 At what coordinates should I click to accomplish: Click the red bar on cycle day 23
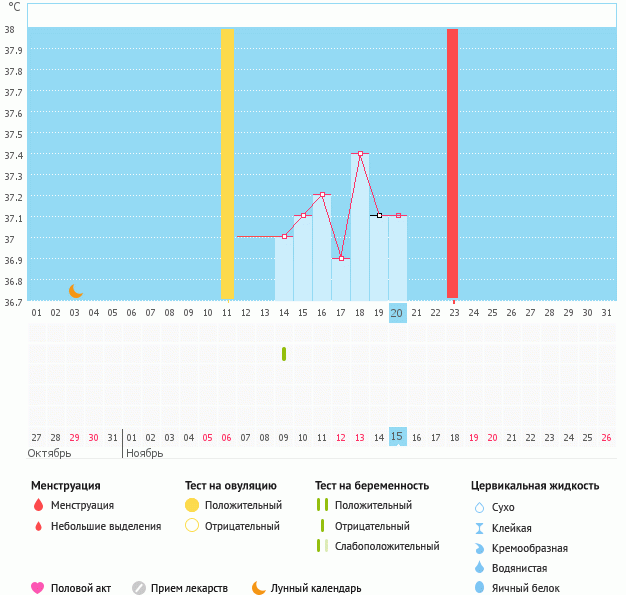click(x=452, y=165)
